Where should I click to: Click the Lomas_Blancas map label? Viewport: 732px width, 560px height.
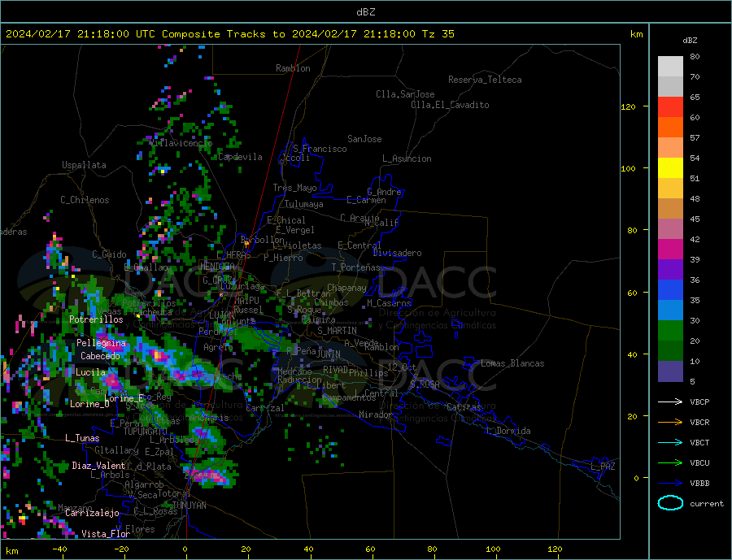click(512, 363)
